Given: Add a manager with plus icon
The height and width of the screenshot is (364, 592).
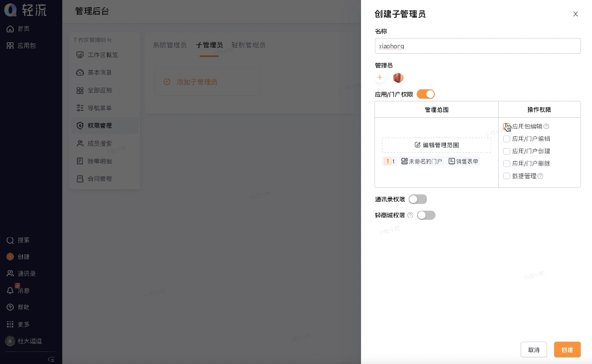Looking at the screenshot, I should [380, 78].
